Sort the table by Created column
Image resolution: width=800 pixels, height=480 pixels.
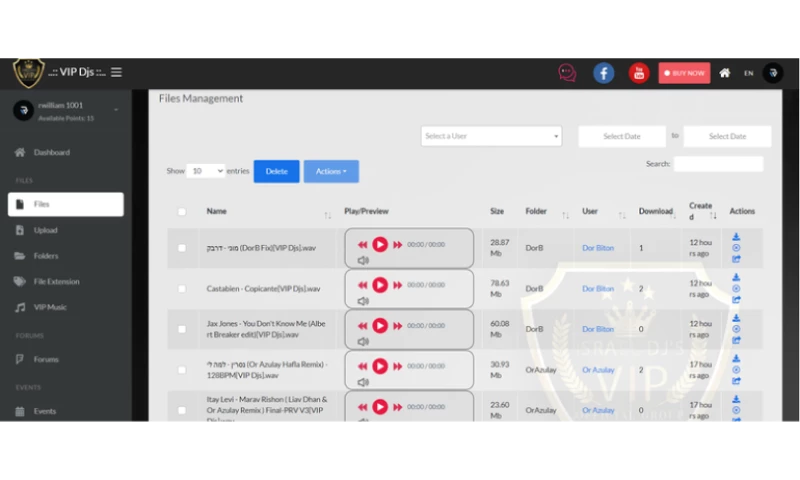point(713,216)
